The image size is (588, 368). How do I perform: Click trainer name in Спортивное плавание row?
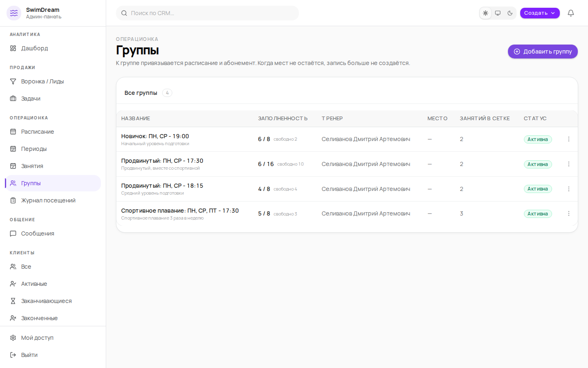pos(366,213)
